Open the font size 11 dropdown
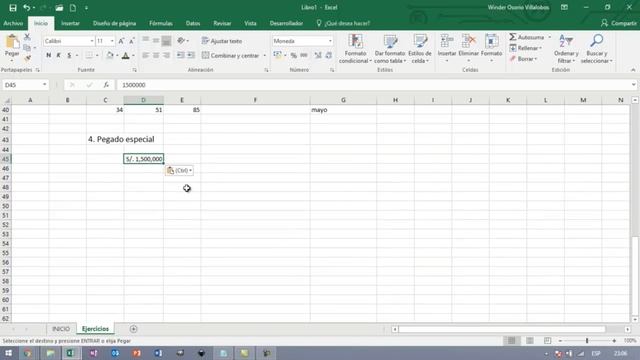Viewport: 640px width, 360px height. click(112, 41)
